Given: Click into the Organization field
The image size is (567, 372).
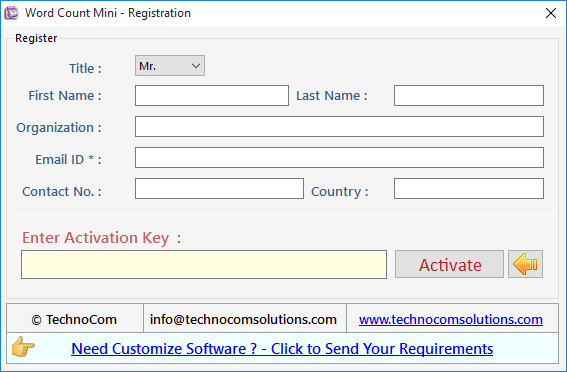Looking at the screenshot, I should pos(339,127).
